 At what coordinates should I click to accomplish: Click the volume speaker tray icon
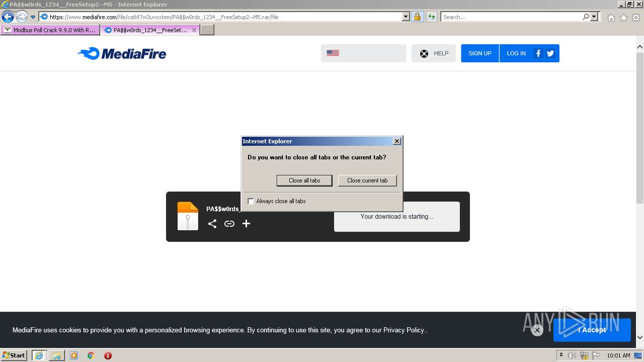tap(572, 355)
